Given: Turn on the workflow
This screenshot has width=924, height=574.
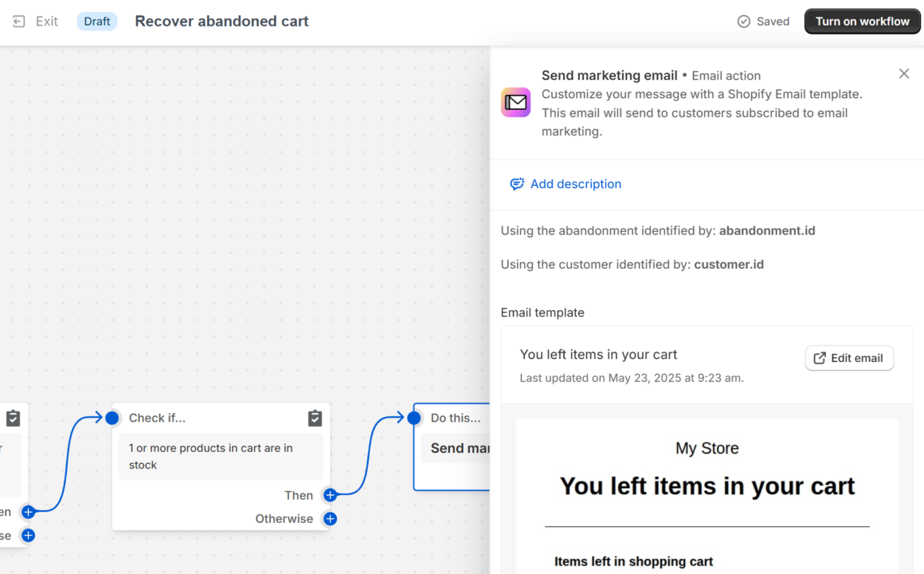Looking at the screenshot, I should [862, 22].
